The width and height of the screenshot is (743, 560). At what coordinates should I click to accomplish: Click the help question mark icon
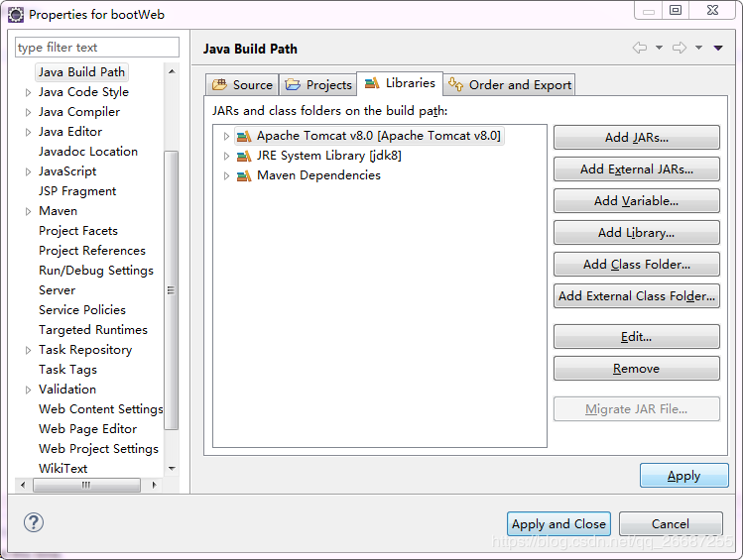click(34, 522)
